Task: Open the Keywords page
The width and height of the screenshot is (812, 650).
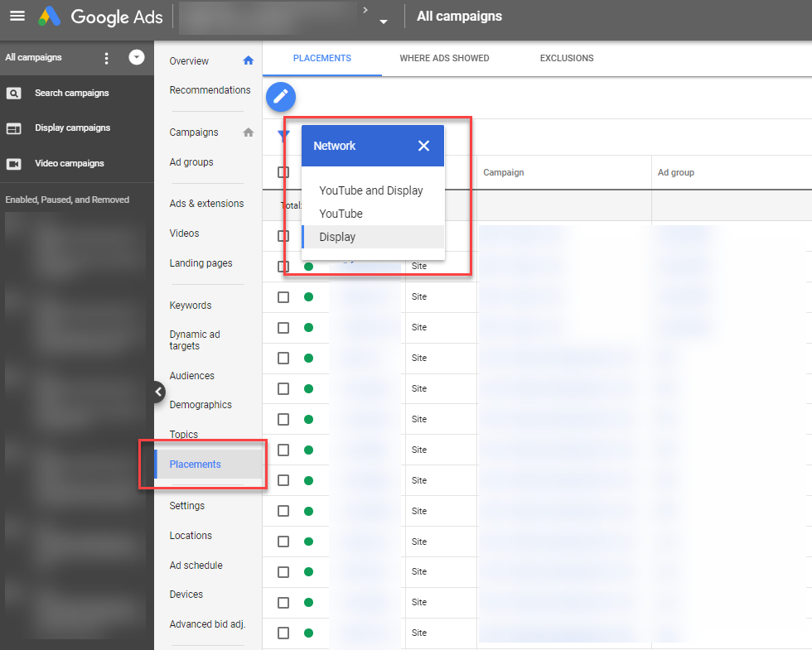Action: click(x=191, y=306)
